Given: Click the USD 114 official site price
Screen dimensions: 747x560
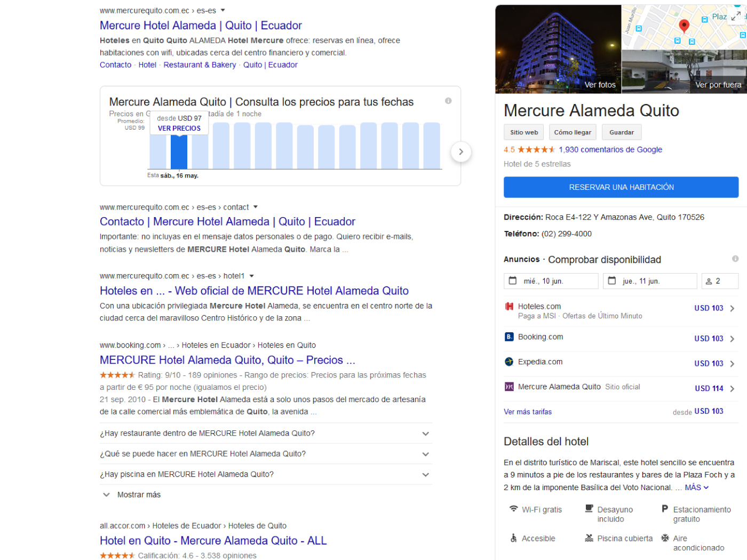Looking at the screenshot, I should (709, 389).
